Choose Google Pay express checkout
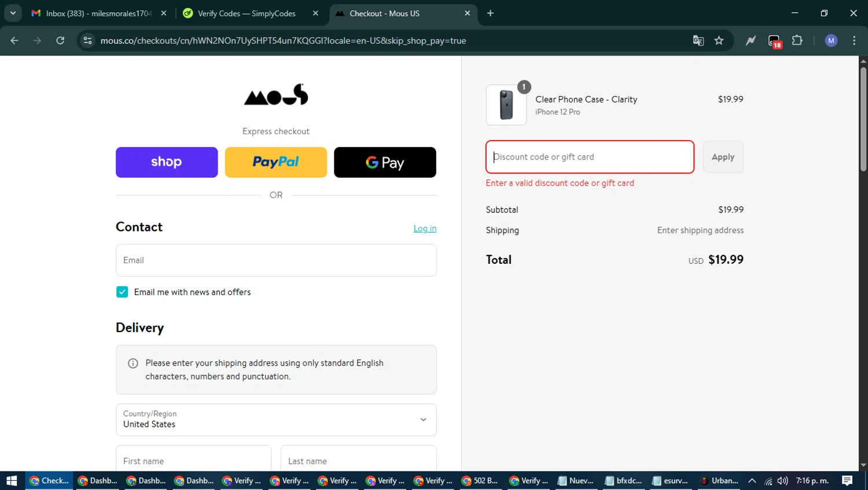Screen dimensions: 868x490 [x=385, y=162]
